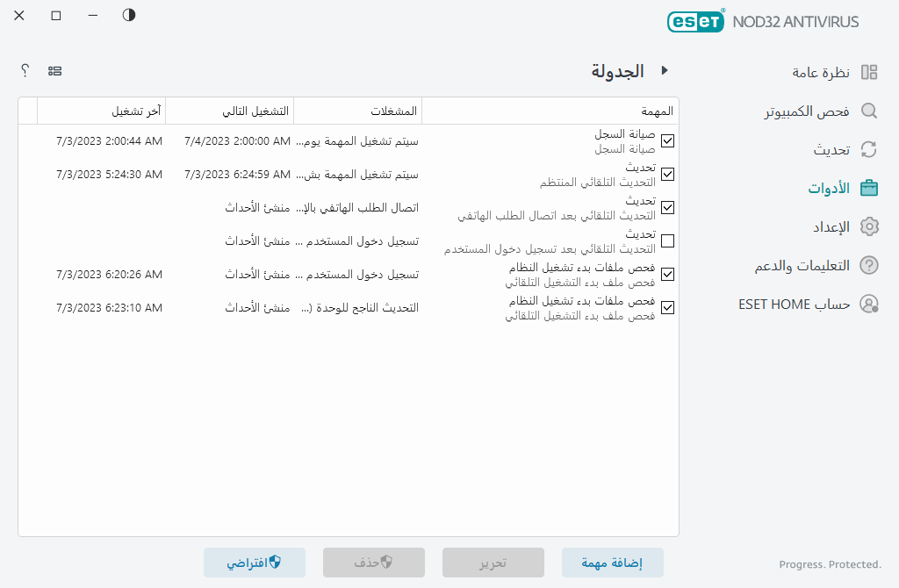Click the grid layout icon near the help mark
The width and height of the screenshot is (899, 588).
pyautogui.click(x=55, y=70)
